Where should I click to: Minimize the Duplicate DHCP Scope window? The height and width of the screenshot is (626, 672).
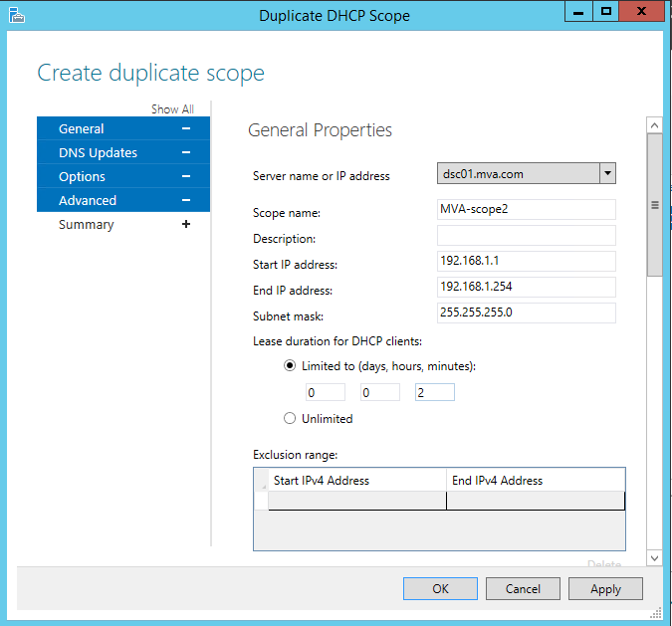pos(578,11)
